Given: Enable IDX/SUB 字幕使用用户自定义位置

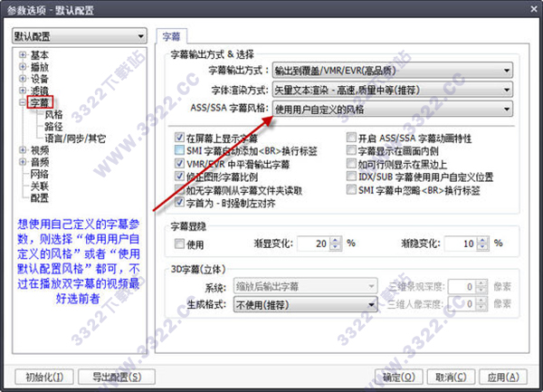Looking at the screenshot, I should click(x=351, y=177).
